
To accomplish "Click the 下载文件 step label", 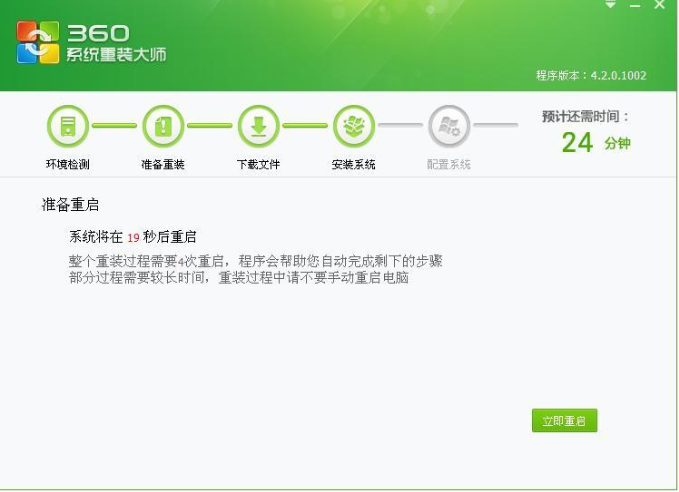I will tap(258, 164).
